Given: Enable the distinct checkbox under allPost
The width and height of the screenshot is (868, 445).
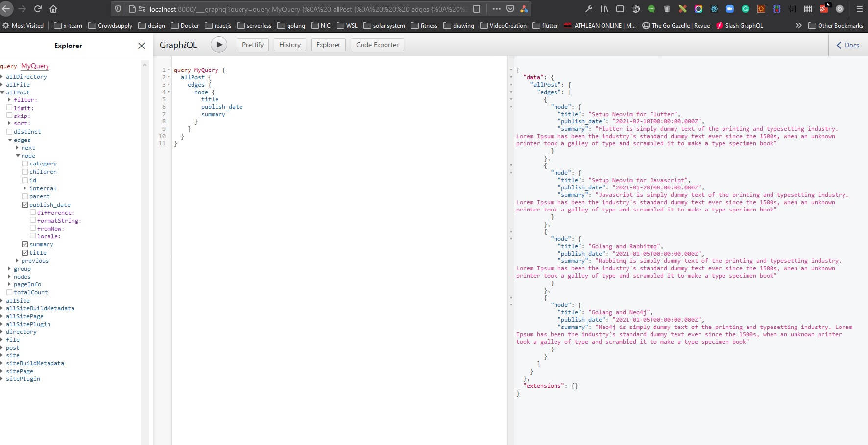Looking at the screenshot, I should click(x=10, y=131).
